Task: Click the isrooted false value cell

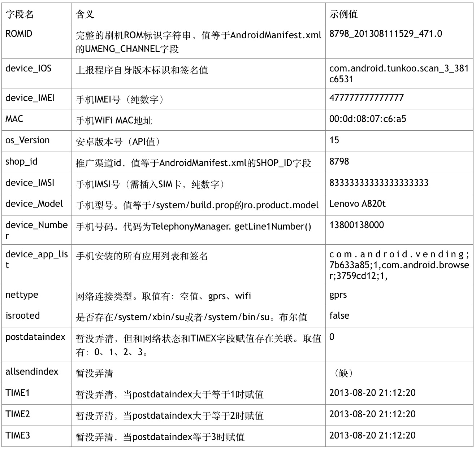Action: [x=399, y=317]
